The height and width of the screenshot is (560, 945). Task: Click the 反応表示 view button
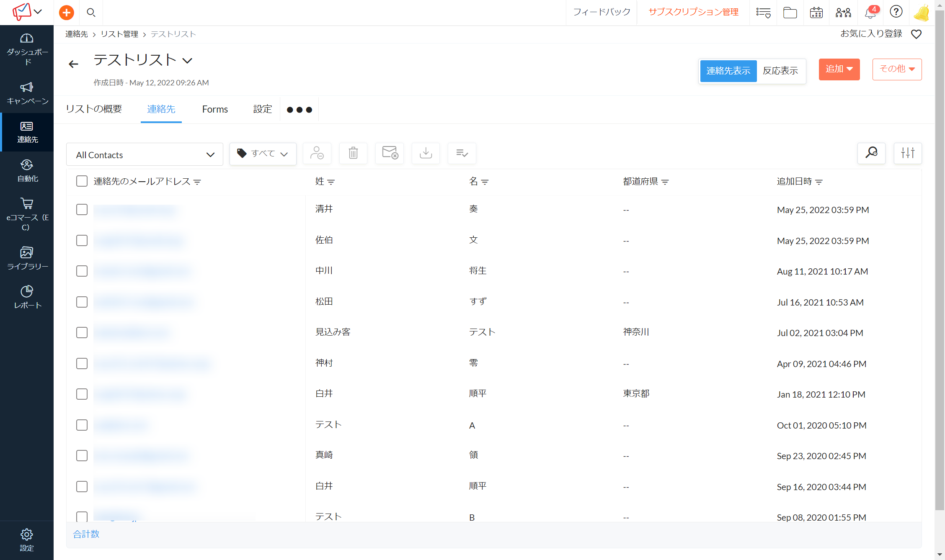780,71
